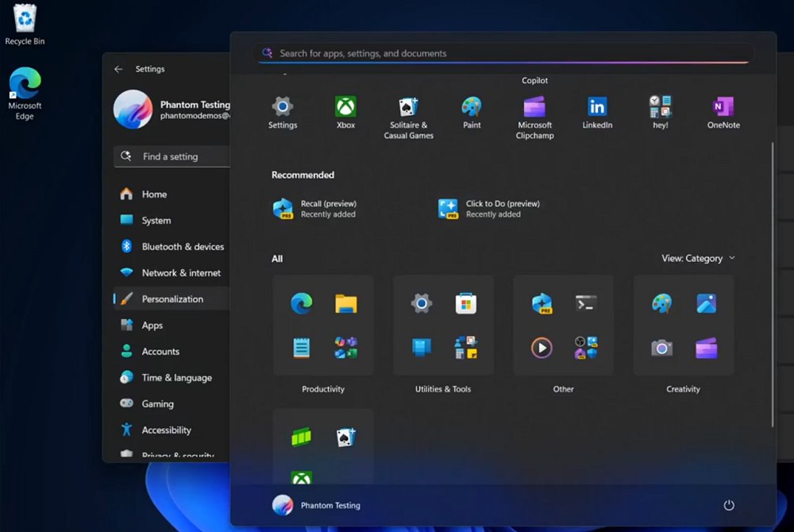The width and height of the screenshot is (794, 532).
Task: Go back using Settings back arrow
Action: tap(118, 69)
